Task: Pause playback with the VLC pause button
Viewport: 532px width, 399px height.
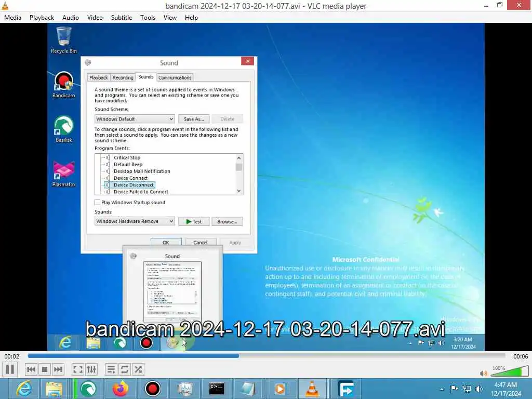Action: click(x=10, y=369)
